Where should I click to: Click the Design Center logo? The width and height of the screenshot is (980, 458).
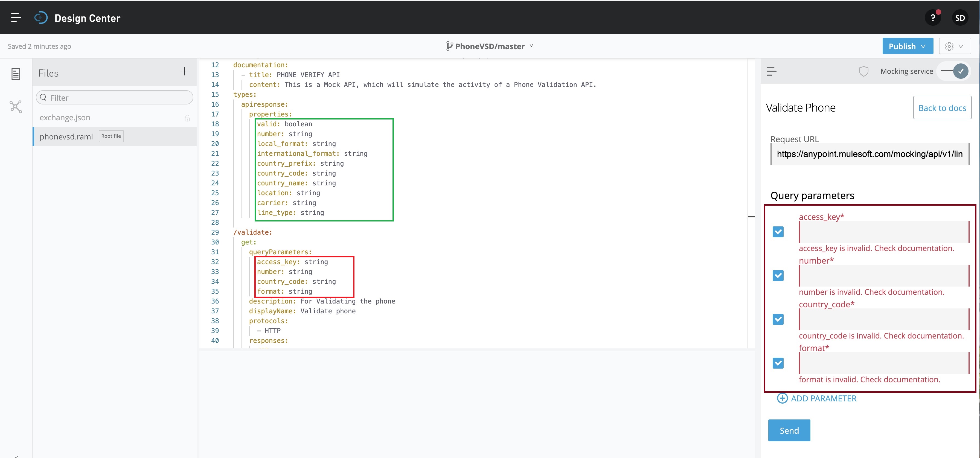(x=41, y=17)
